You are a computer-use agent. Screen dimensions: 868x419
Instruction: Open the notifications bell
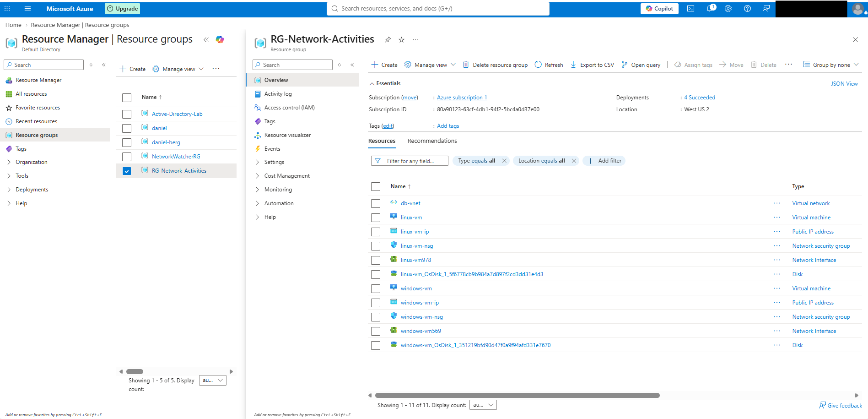711,8
